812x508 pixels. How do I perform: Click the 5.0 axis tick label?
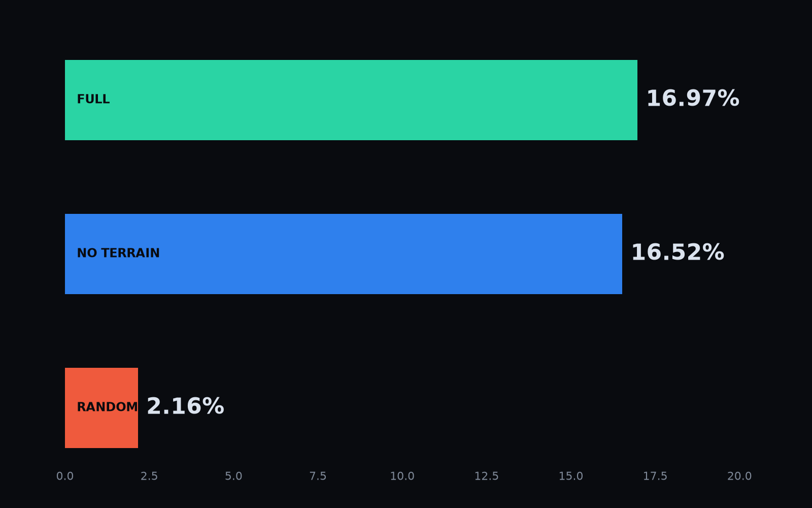tap(233, 477)
